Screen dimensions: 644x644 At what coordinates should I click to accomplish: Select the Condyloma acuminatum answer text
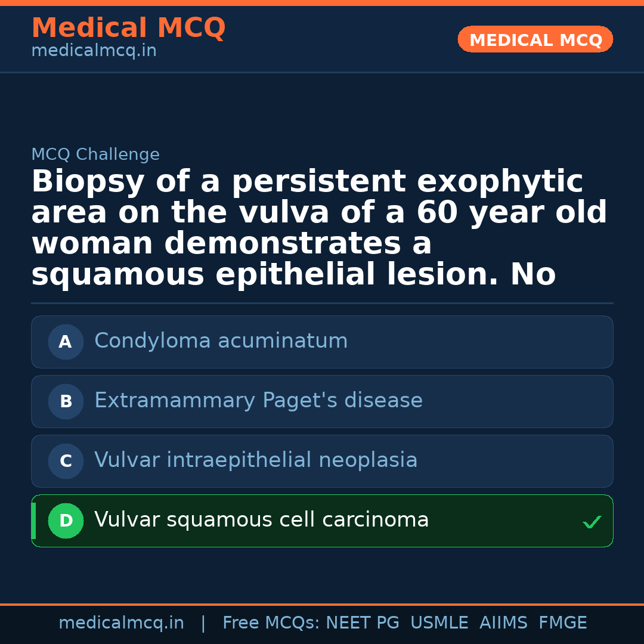pos(221,341)
